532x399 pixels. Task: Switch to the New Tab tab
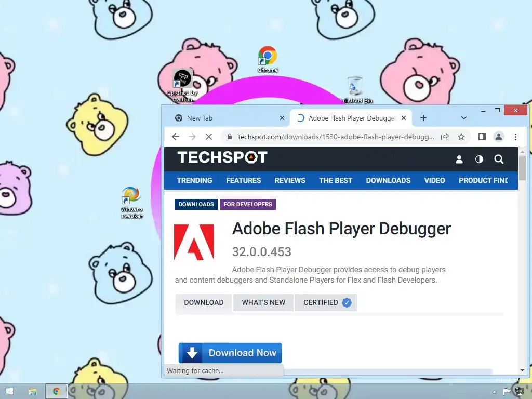[x=228, y=118]
